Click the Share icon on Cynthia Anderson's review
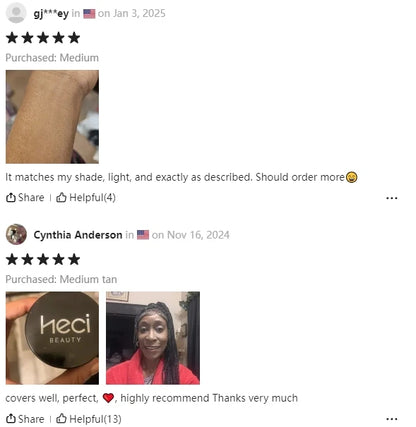Image resolution: width=416 pixels, height=427 pixels. pyautogui.click(x=11, y=419)
